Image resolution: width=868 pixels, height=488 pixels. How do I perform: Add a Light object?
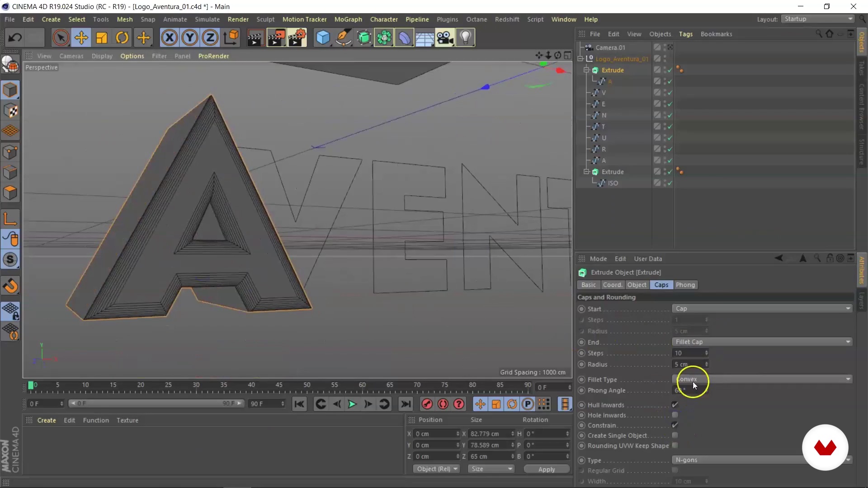[x=466, y=38]
